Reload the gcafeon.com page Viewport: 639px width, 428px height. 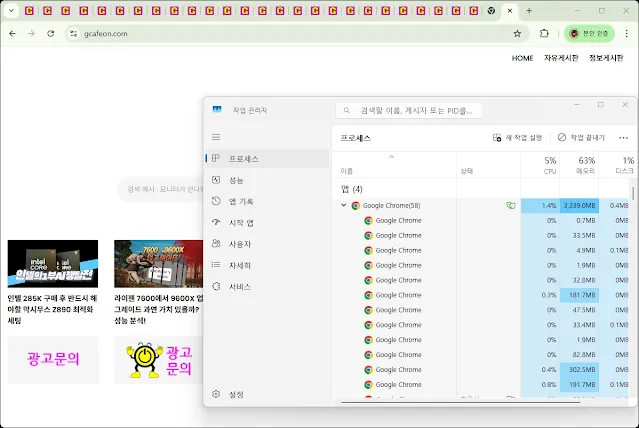point(51,33)
